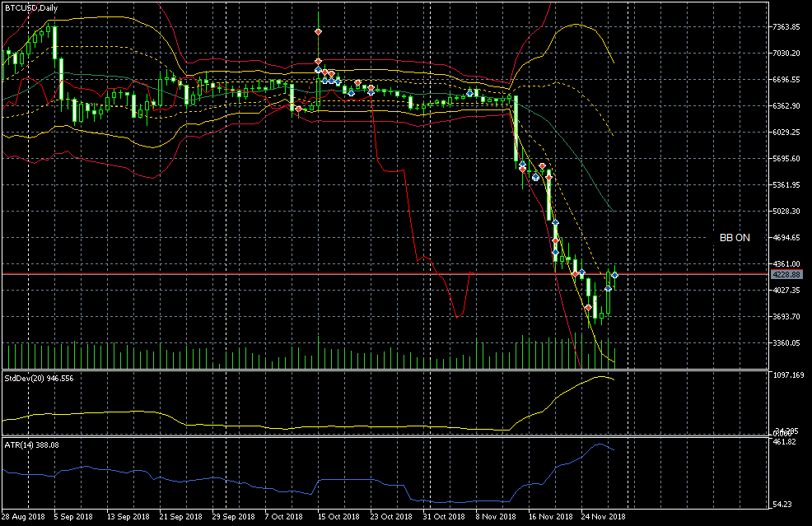Select the red horizontal price line
This screenshot has height=526, width=812.
pyautogui.click(x=247, y=273)
